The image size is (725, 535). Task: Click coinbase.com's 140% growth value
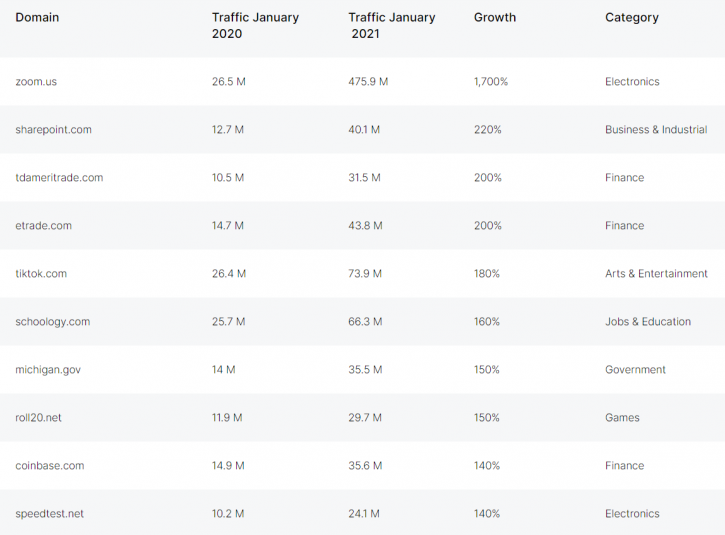tap(487, 466)
